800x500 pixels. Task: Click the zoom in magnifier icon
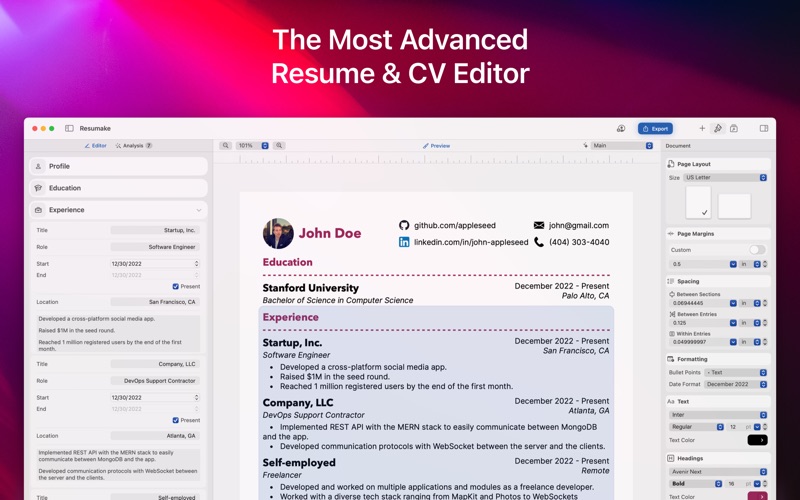click(279, 145)
